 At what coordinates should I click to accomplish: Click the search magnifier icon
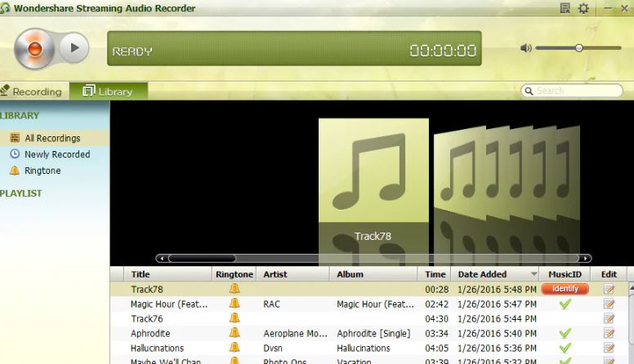(x=529, y=91)
